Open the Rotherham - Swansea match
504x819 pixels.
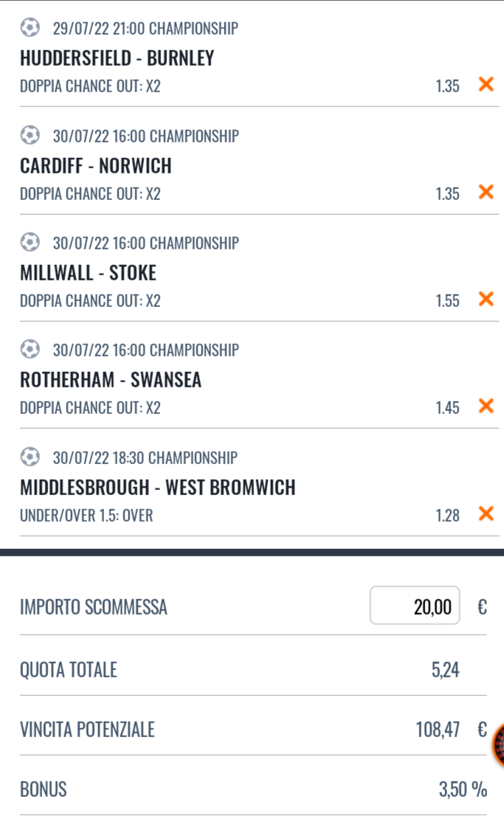pos(110,380)
